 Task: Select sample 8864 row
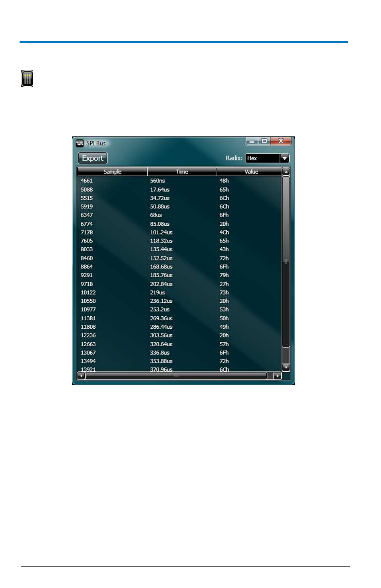(x=180, y=266)
